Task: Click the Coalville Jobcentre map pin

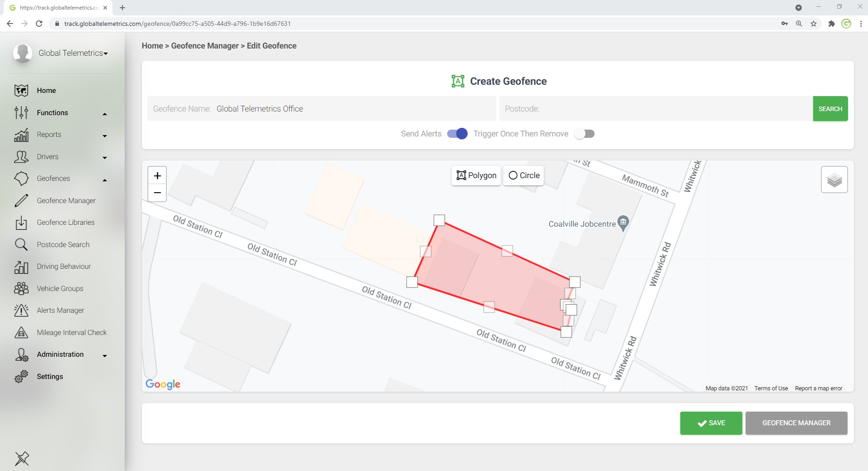Action: [624, 223]
